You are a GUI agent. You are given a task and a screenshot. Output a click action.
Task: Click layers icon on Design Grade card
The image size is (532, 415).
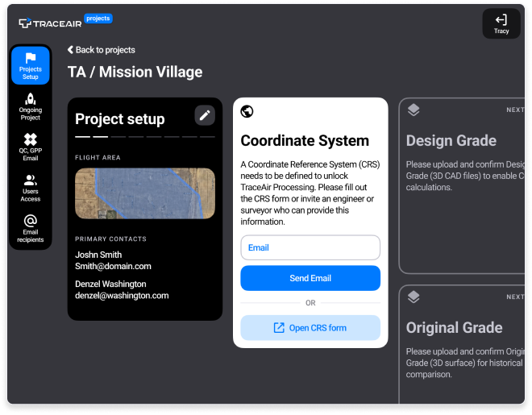(414, 110)
